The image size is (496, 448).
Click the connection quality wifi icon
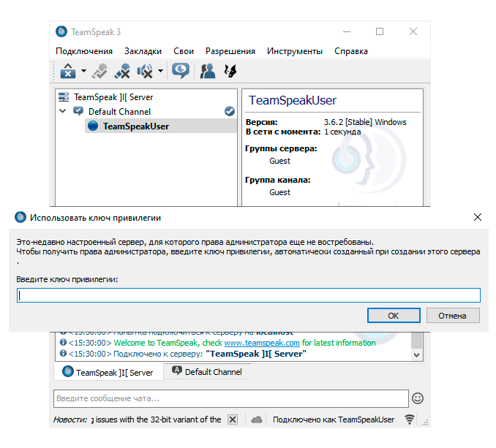pyautogui.click(x=410, y=419)
